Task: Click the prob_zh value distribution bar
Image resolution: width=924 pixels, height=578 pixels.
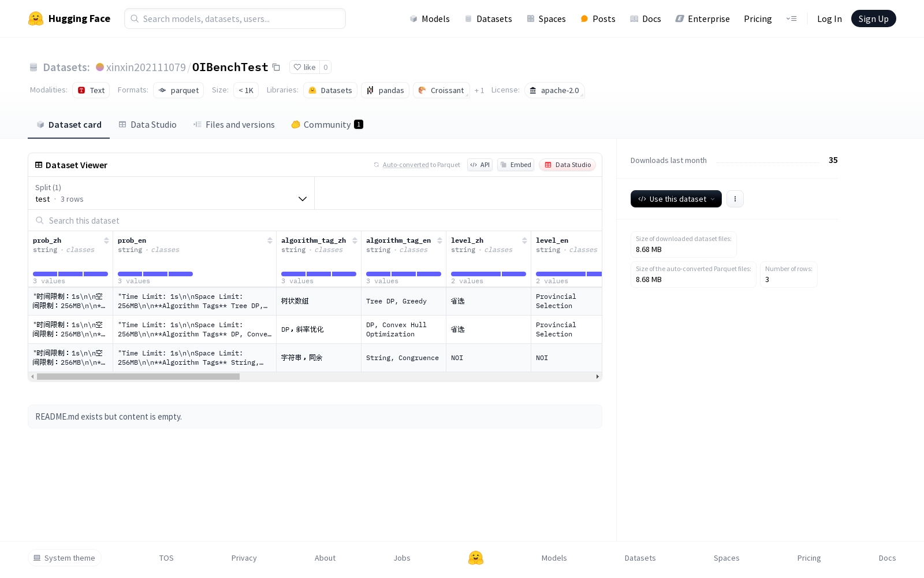Action: pos(70,274)
